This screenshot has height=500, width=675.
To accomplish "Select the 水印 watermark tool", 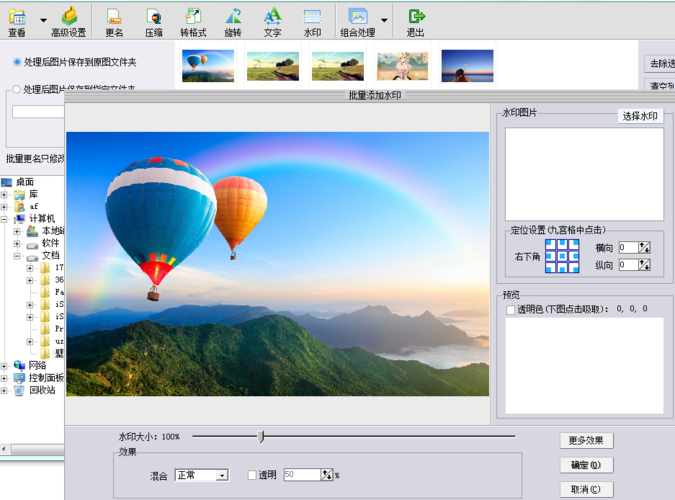I will [312, 22].
